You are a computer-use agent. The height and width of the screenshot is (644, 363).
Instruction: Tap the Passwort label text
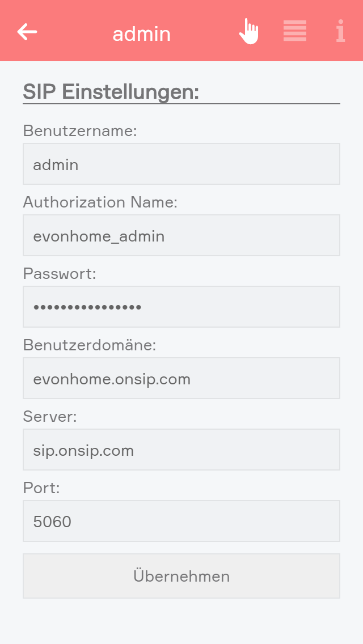pyautogui.click(x=60, y=274)
